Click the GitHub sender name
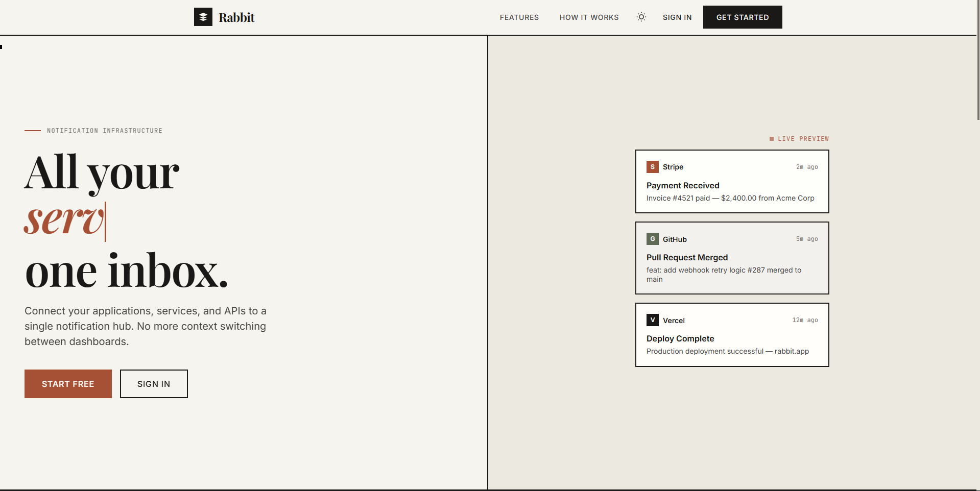Image resolution: width=980 pixels, height=491 pixels. coord(675,239)
